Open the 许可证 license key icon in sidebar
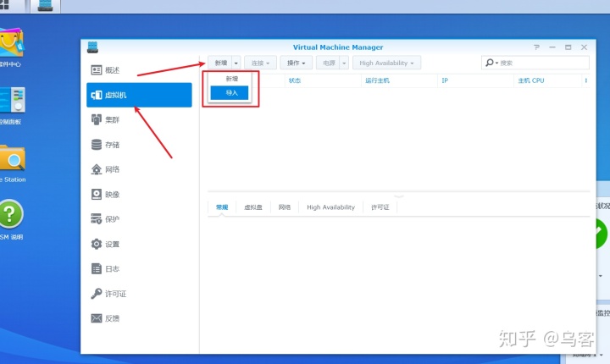Viewport: 610px width, 364px height. pyautogui.click(x=96, y=294)
